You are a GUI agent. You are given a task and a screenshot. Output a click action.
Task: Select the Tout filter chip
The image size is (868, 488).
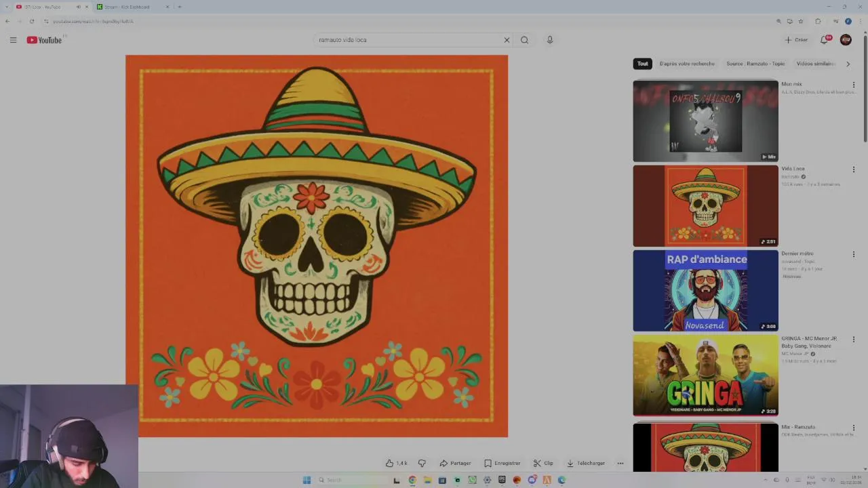[643, 64]
